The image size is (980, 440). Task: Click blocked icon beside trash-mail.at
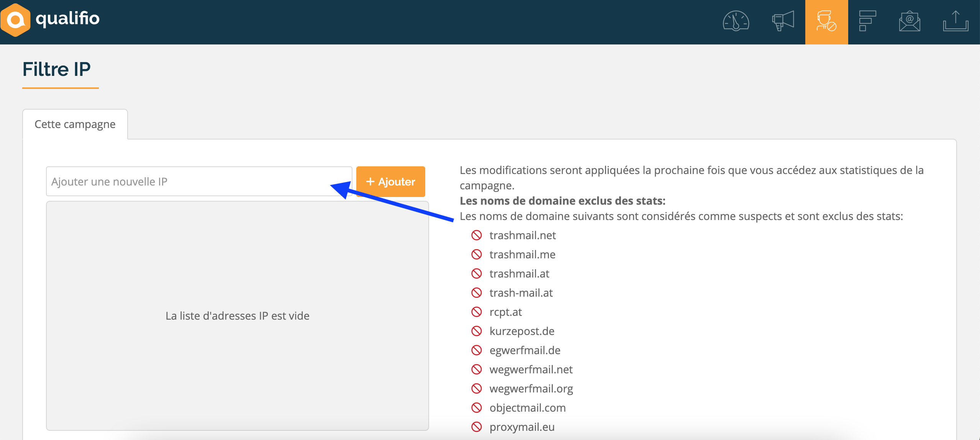476,293
